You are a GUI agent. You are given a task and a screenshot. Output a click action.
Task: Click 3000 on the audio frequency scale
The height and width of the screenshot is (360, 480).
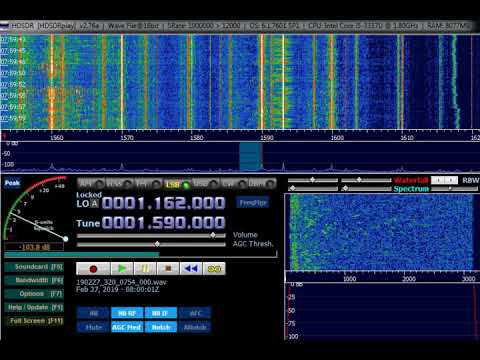pyautogui.click(x=469, y=279)
